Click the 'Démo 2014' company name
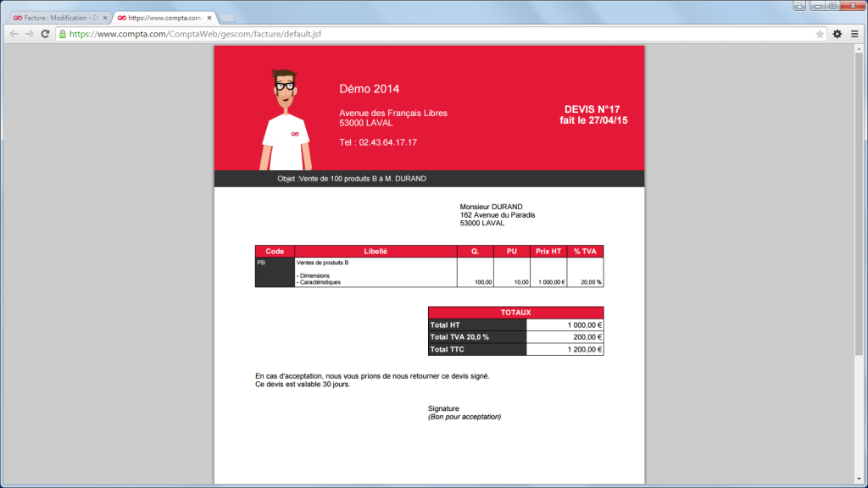 370,89
